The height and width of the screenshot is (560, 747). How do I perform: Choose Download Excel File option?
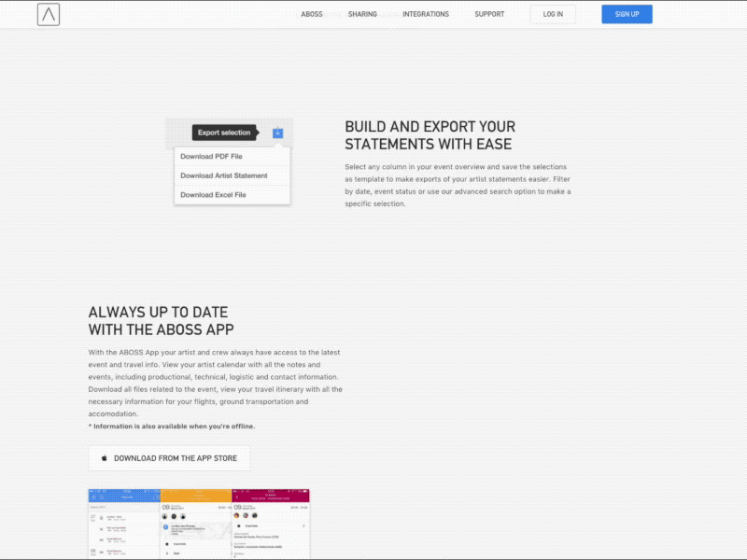click(x=232, y=195)
